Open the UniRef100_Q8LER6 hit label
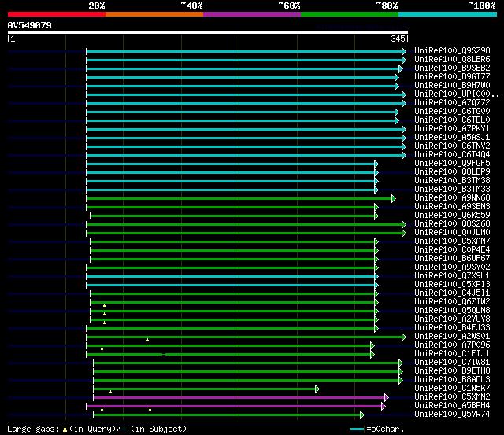 point(452,60)
